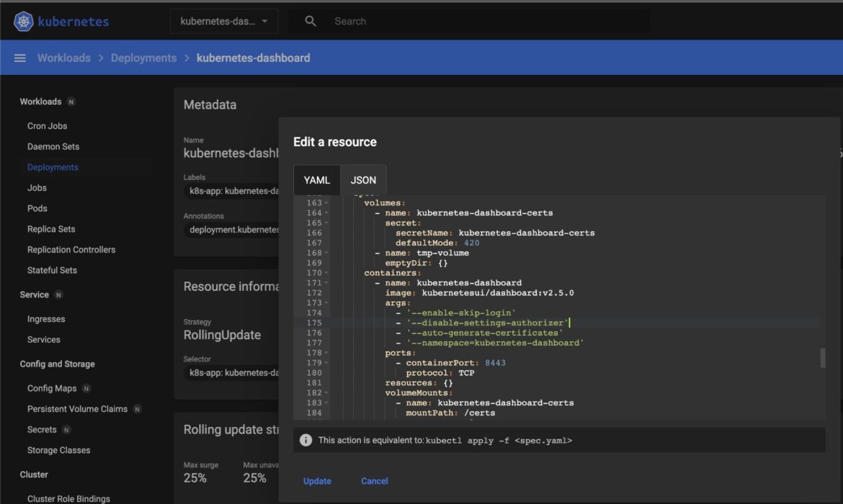Open Jobs in the sidebar
The image size is (843, 504).
[37, 188]
